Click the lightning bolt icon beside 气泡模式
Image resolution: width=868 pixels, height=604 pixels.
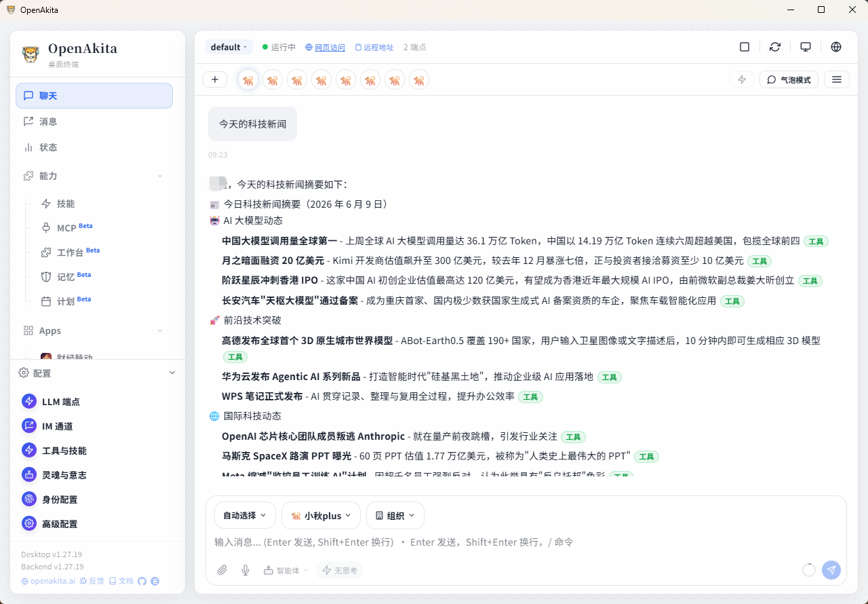click(x=742, y=79)
